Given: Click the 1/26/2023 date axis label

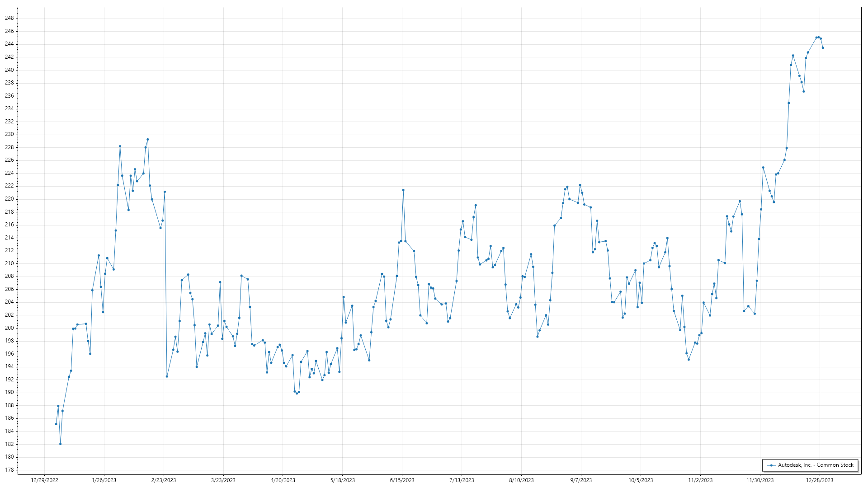Looking at the screenshot, I should click(104, 480).
